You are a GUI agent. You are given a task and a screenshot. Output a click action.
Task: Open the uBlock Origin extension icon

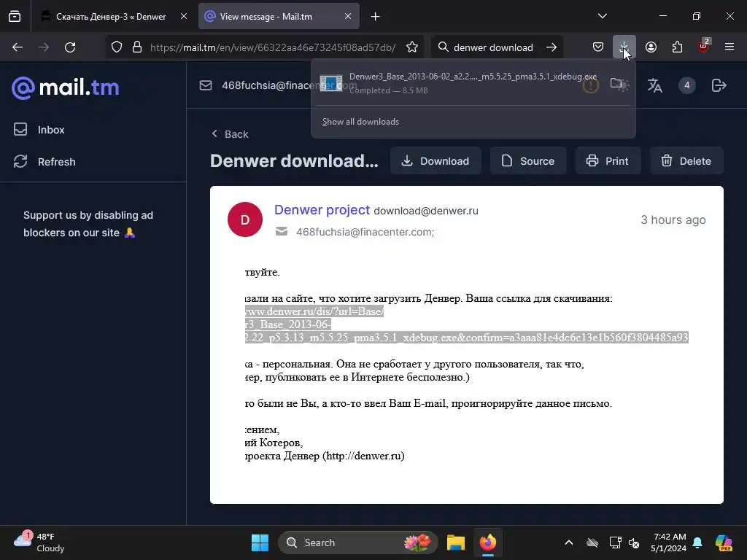pos(704,47)
